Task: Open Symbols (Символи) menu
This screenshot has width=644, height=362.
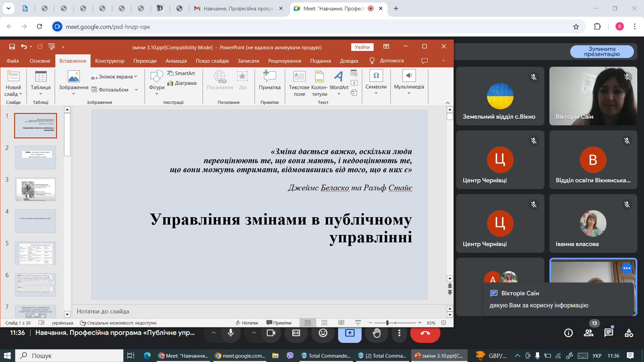Action: pos(376,82)
